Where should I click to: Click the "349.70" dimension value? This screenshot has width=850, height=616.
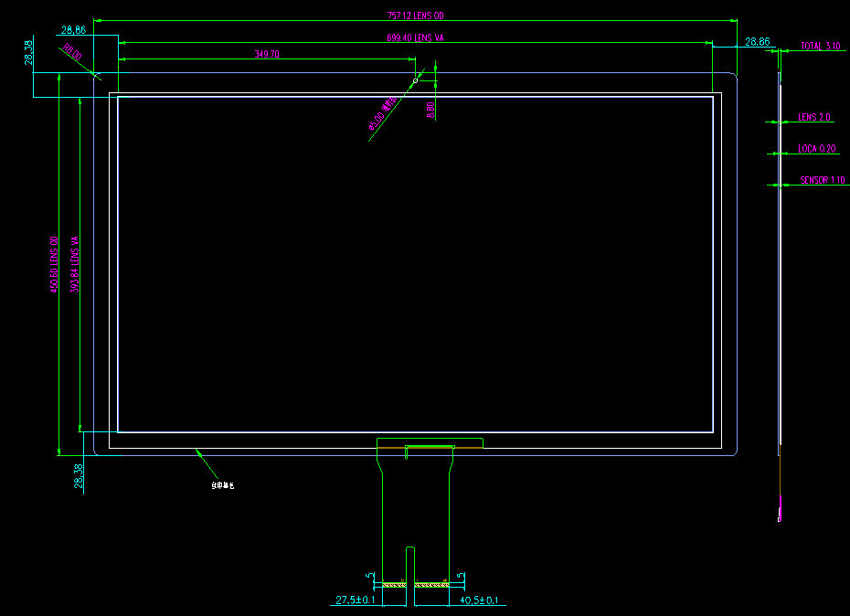click(x=267, y=54)
